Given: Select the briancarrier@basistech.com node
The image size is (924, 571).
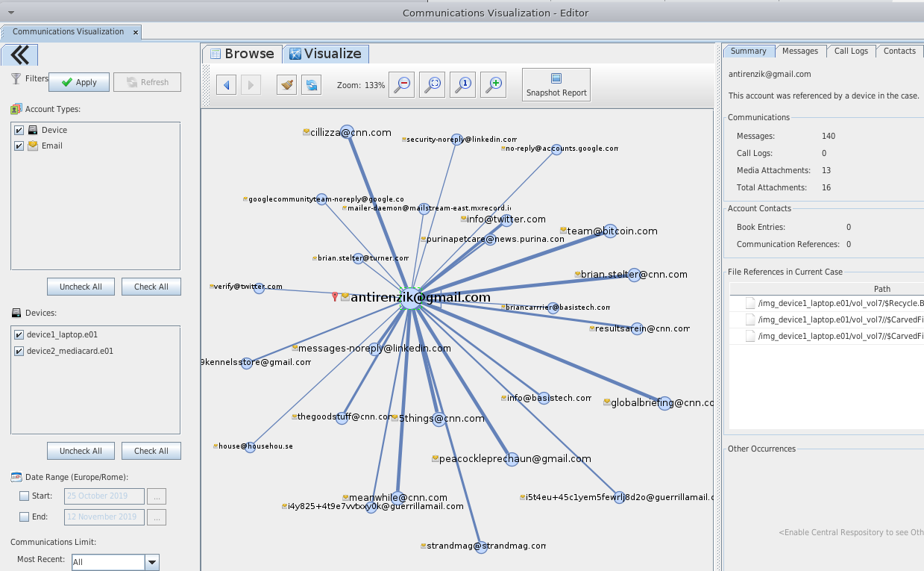Looking at the screenshot, I should tap(553, 308).
